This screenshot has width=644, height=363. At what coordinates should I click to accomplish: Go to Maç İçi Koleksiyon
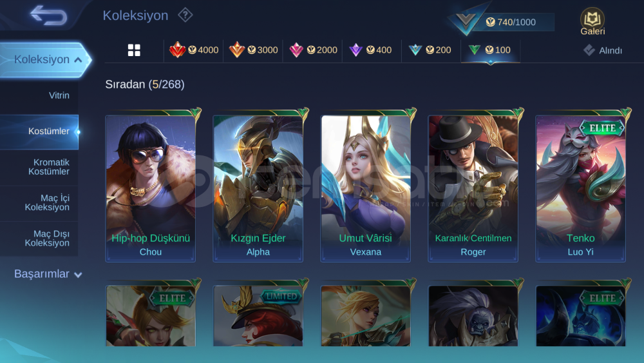[39, 202]
